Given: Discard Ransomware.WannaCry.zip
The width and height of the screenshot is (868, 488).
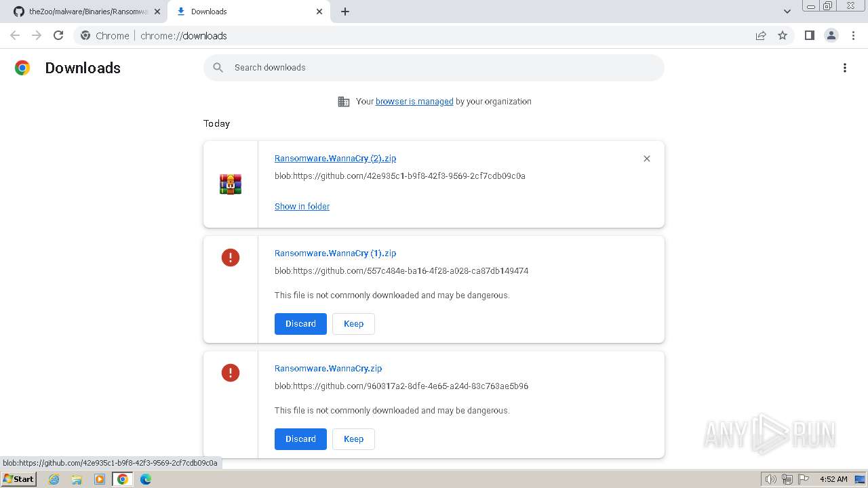Looking at the screenshot, I should click(300, 439).
